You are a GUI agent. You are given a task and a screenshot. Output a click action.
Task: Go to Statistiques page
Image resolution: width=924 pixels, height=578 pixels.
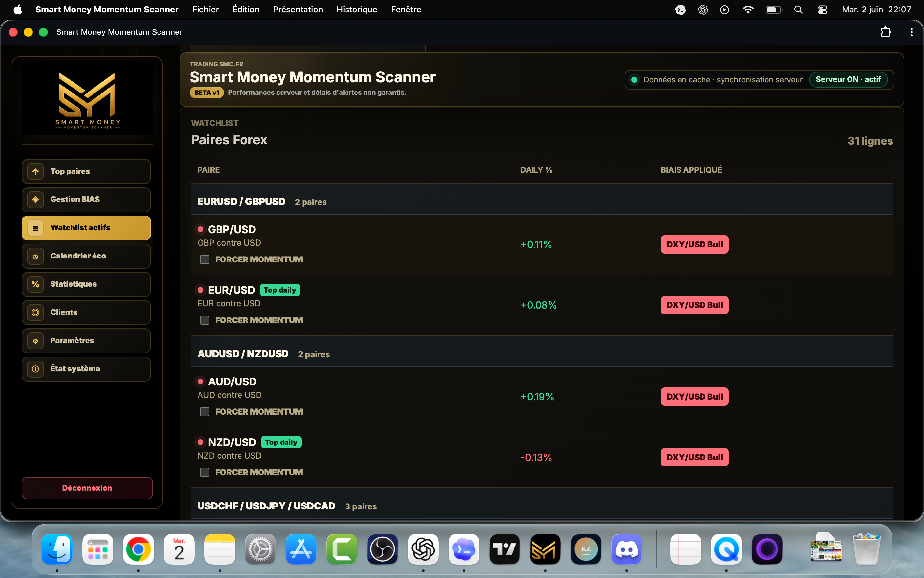click(86, 284)
